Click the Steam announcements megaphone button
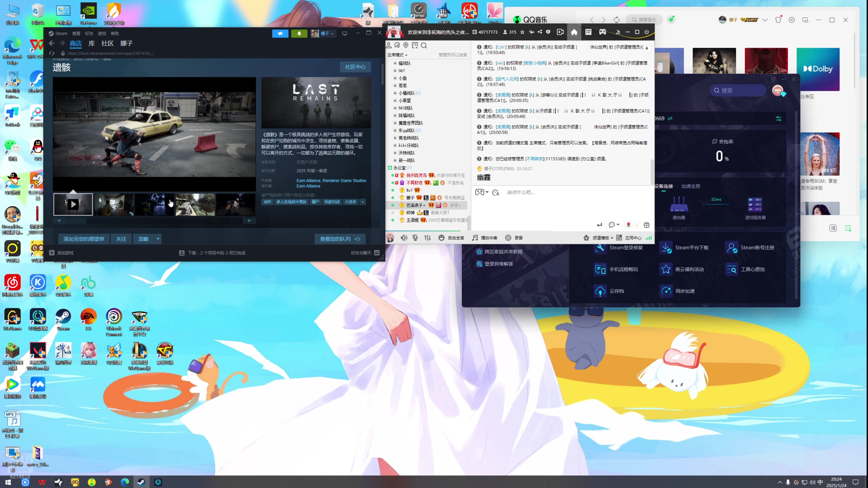868x488 pixels. point(280,34)
